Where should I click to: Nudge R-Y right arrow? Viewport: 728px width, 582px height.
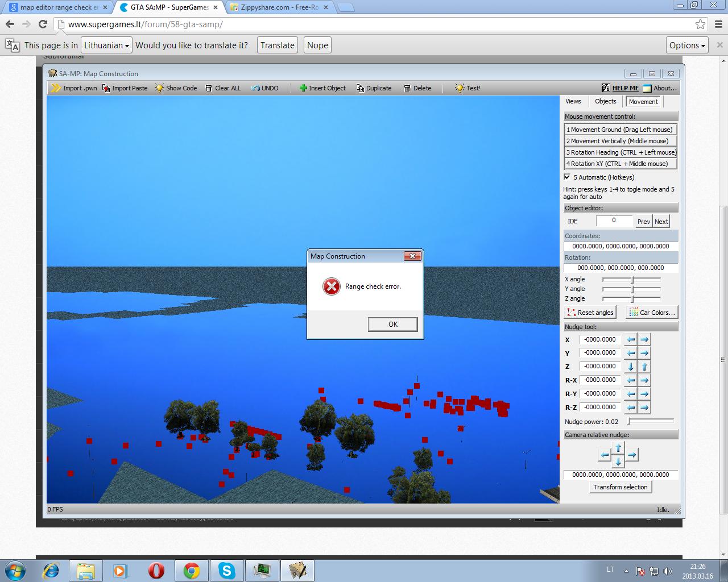coord(644,394)
